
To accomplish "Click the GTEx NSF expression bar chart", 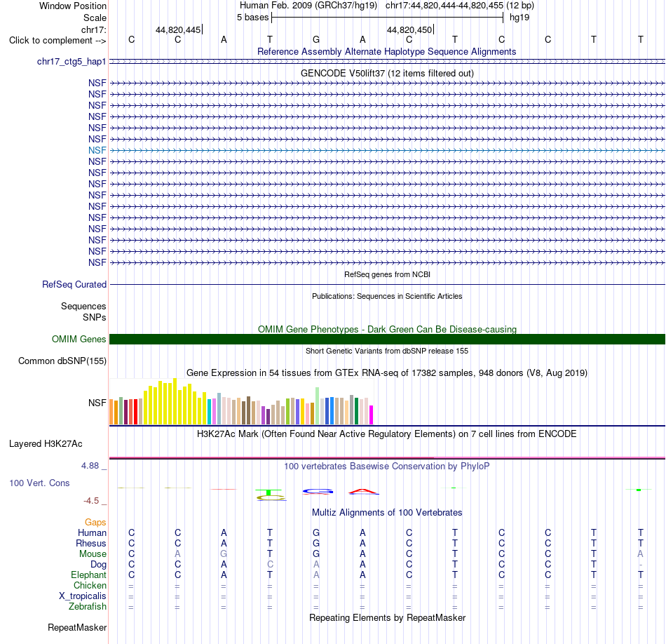I will coord(241,402).
